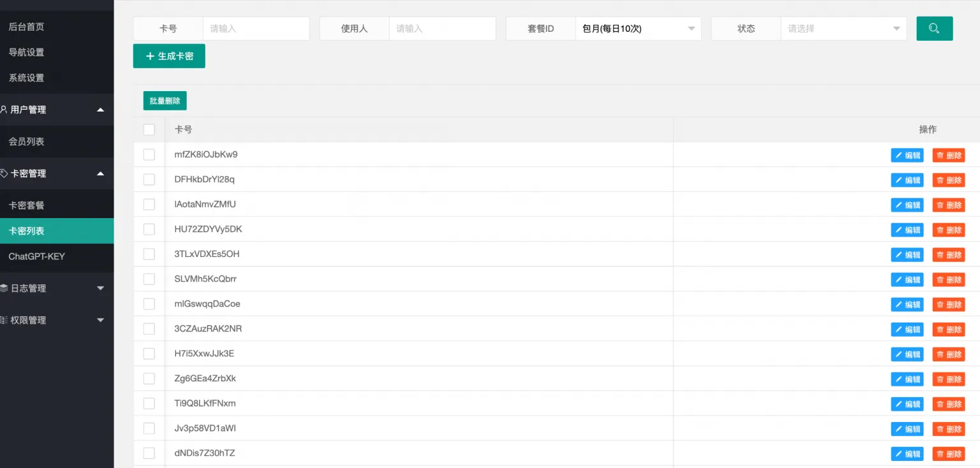Screen dimensions: 980x468
Task: Delete card lAotaNmvZMfU
Action: [x=949, y=205]
